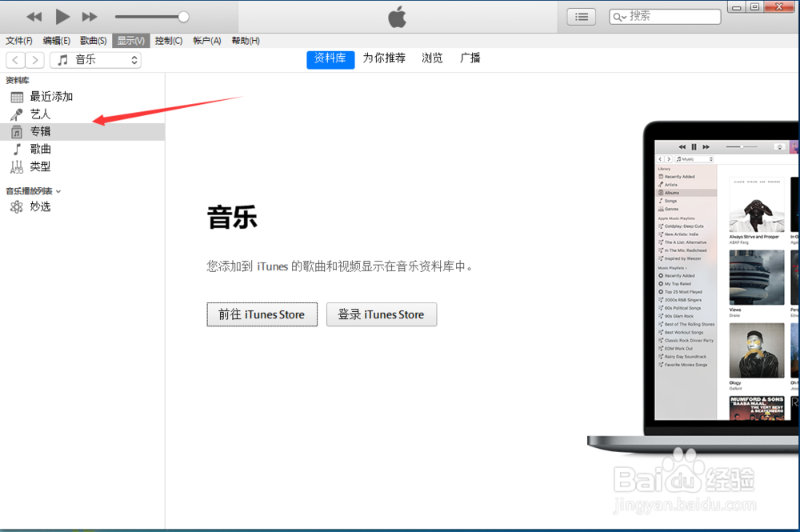Go back with the left arrow button
Screen dimensions: 800x532
click(x=15, y=60)
